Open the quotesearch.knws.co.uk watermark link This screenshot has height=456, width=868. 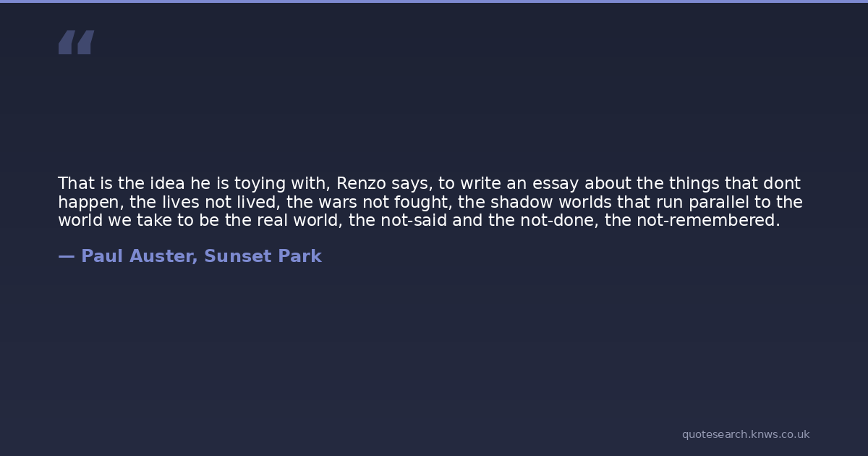pos(745,434)
